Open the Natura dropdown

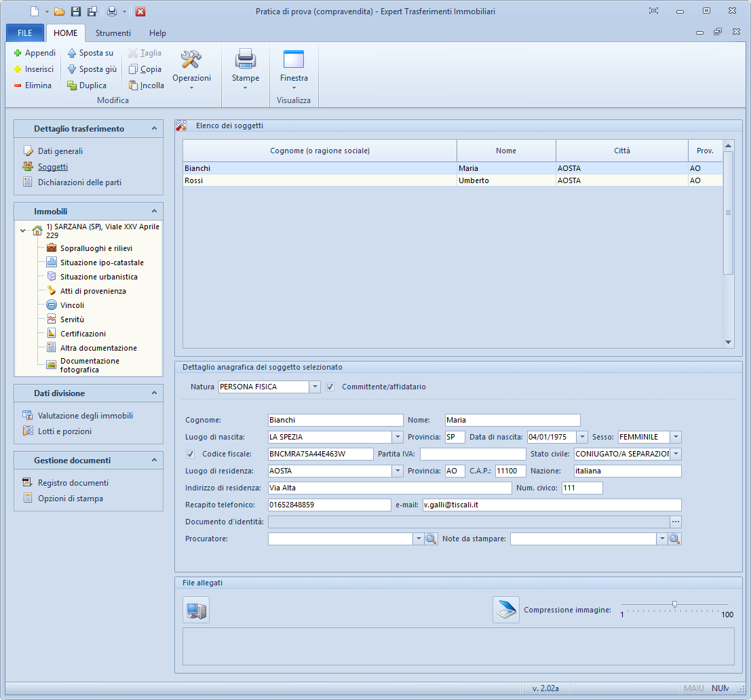pyautogui.click(x=315, y=387)
